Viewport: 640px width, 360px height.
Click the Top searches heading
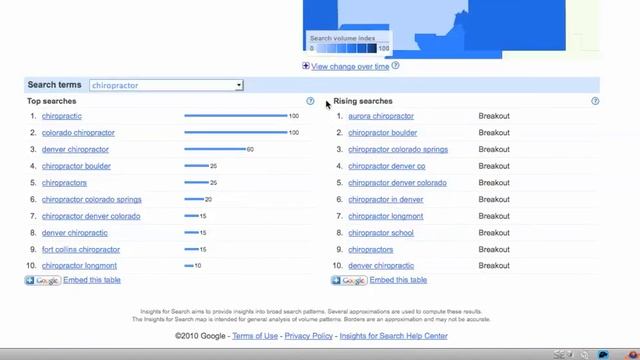point(52,101)
